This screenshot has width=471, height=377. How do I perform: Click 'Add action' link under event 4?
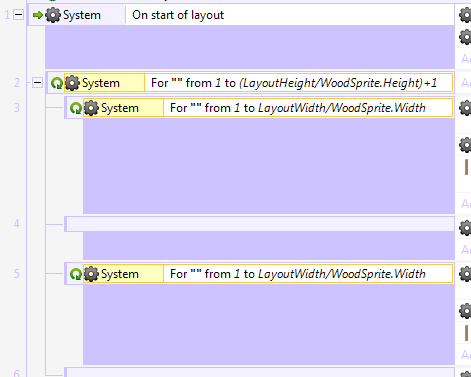click(x=466, y=250)
